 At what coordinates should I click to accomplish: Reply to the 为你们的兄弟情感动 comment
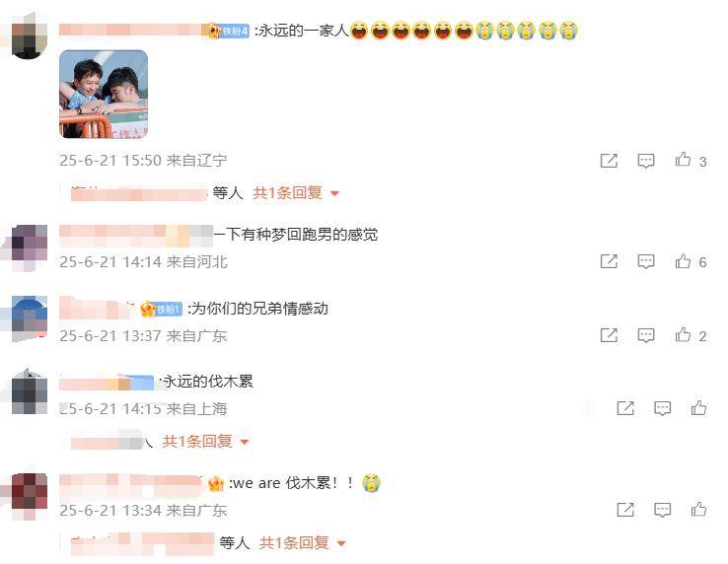pos(646,335)
